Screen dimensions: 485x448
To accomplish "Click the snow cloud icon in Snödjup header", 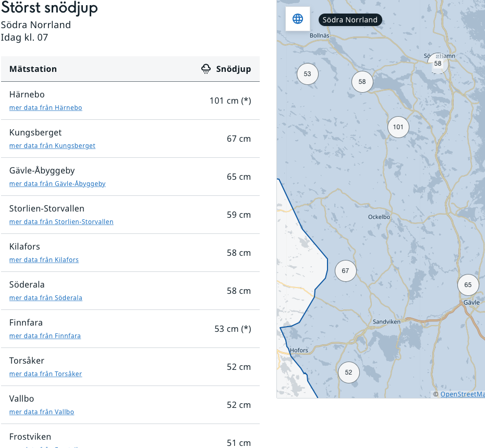I will [x=206, y=69].
